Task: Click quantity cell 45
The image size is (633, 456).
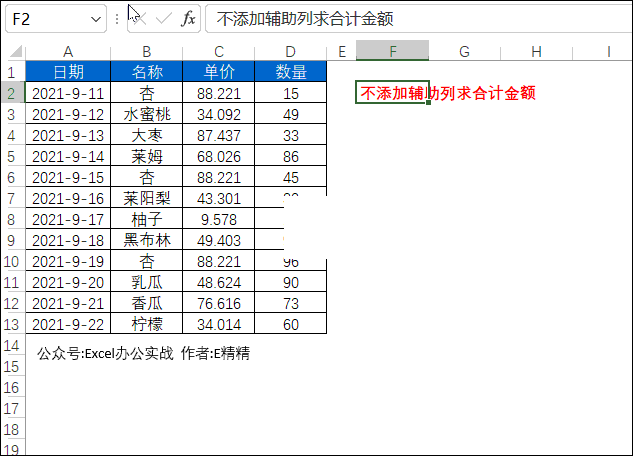Action: pos(291,177)
